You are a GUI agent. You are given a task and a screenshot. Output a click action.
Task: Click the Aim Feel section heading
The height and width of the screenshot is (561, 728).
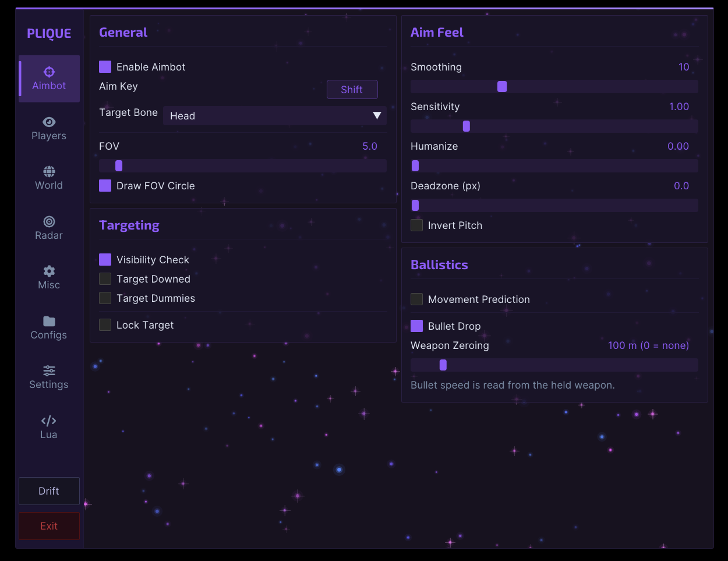(x=437, y=32)
